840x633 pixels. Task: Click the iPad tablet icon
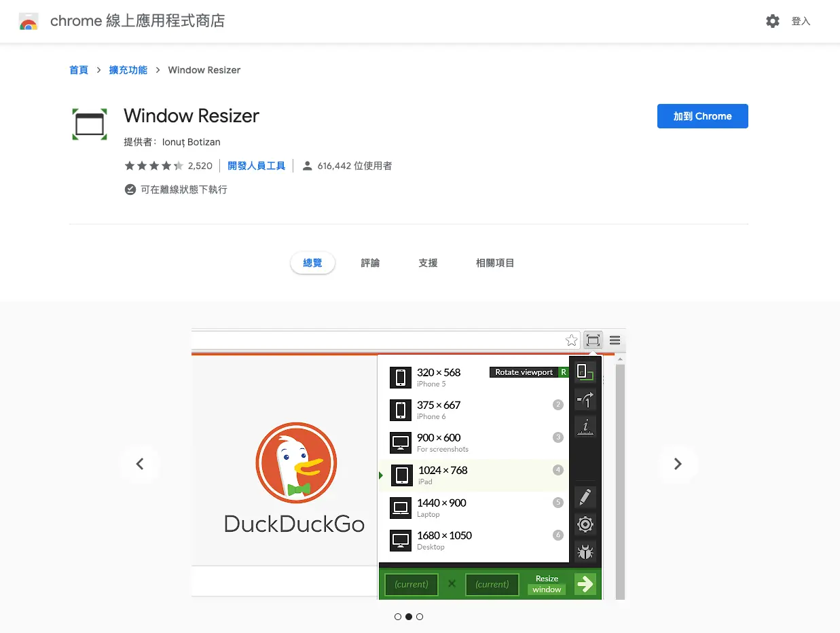coord(401,475)
